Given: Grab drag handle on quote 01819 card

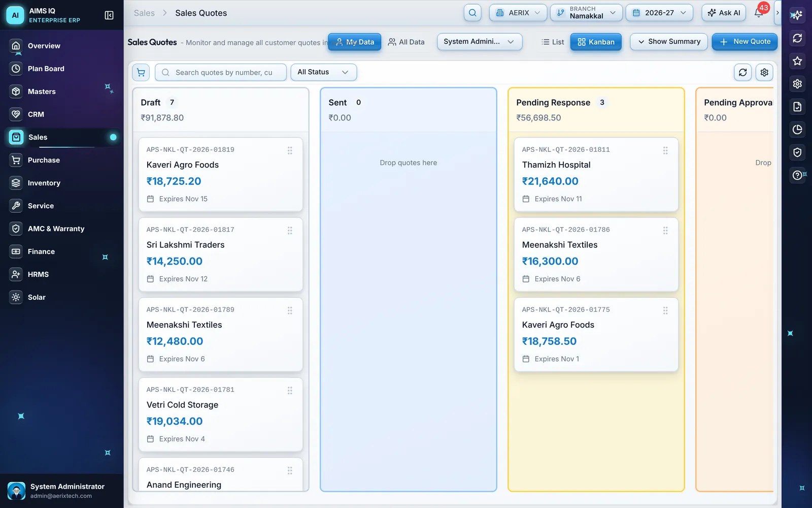Looking at the screenshot, I should point(290,150).
